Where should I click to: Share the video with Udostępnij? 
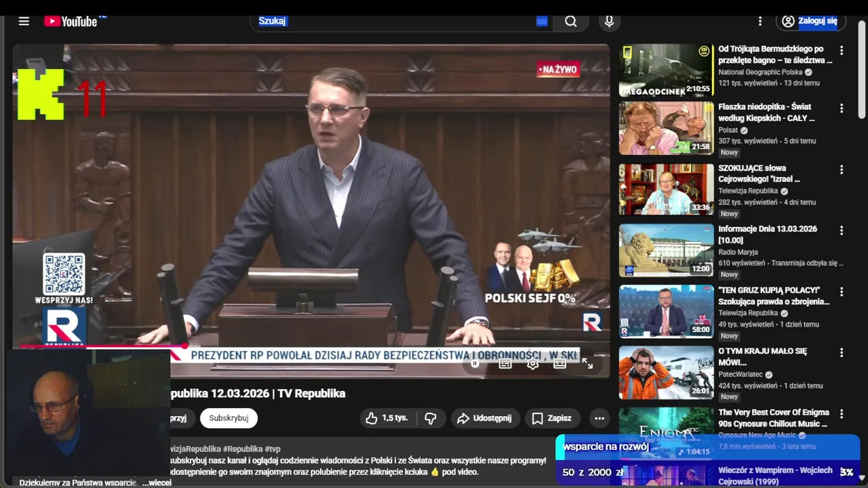point(484,418)
